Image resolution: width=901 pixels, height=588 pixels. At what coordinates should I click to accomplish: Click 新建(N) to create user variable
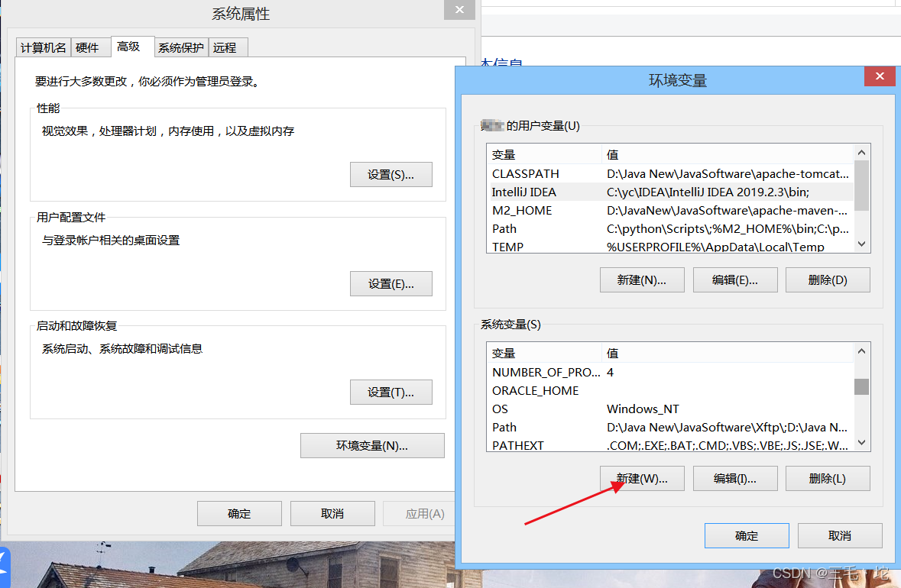[642, 279]
